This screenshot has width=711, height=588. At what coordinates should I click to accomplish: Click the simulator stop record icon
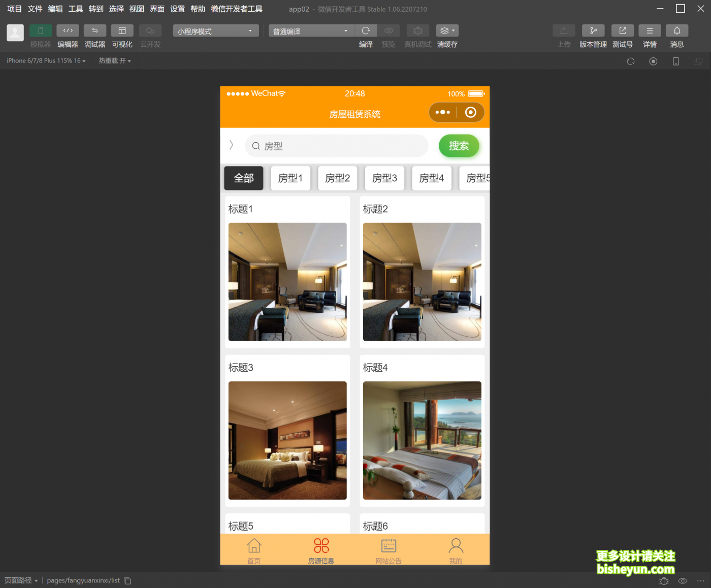click(x=653, y=61)
